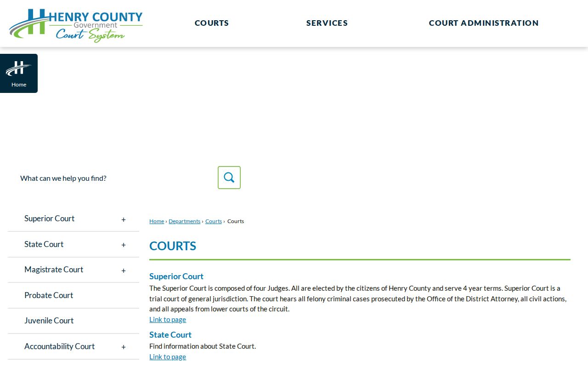Screen dimensions: 588x368
Task: Expand the State Court sidebar plus
Action: (x=124, y=245)
